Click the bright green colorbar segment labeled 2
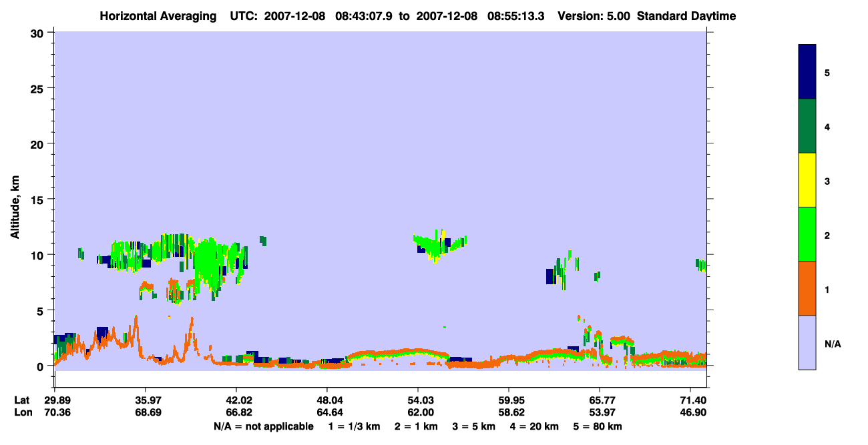Image resolution: width=868 pixels, height=445 pixels. tap(807, 234)
